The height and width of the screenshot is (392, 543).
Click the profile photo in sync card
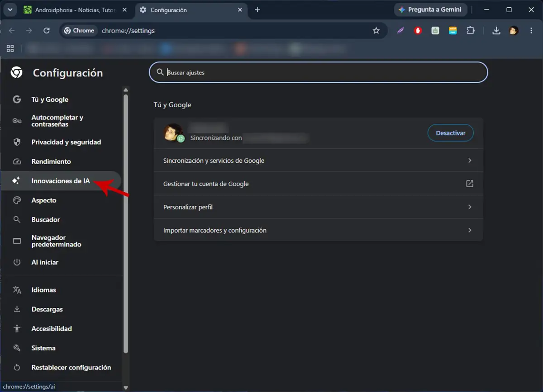(x=173, y=133)
